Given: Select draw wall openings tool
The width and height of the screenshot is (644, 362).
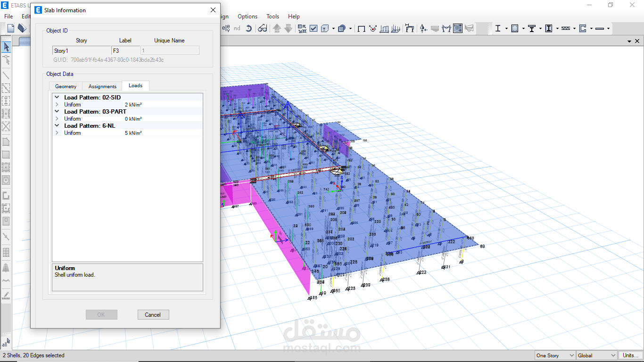Looking at the screenshot, I should (6, 221).
